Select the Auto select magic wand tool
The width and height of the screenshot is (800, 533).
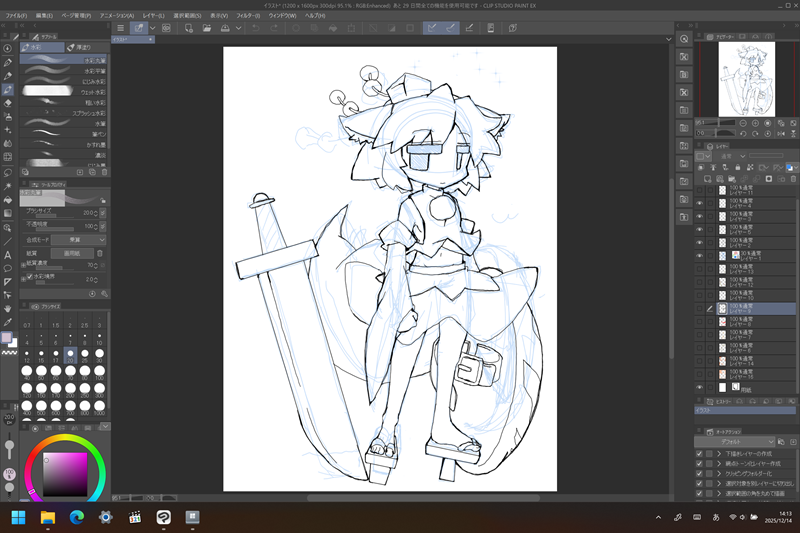[8, 186]
